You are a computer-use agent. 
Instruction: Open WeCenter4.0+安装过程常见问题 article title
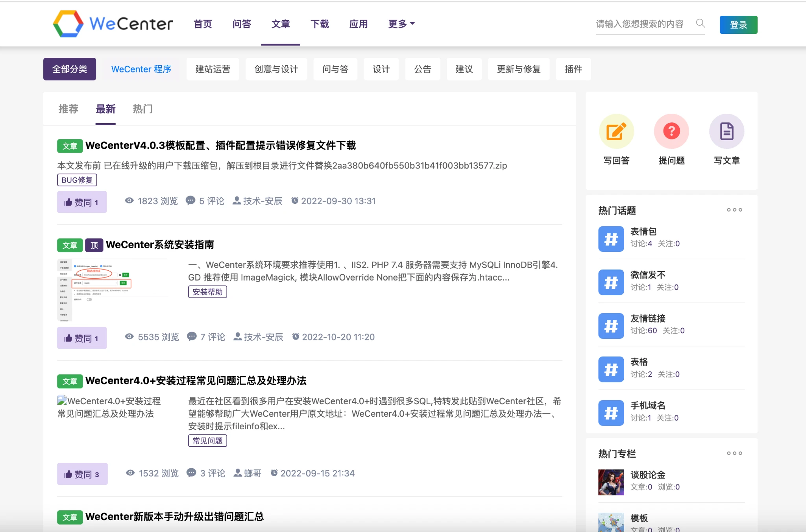click(196, 381)
